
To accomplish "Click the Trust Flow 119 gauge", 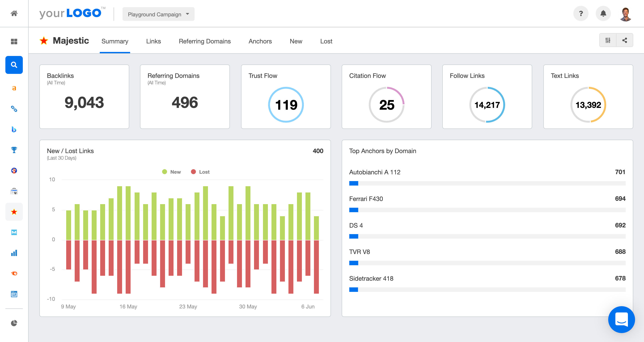I will pyautogui.click(x=286, y=105).
